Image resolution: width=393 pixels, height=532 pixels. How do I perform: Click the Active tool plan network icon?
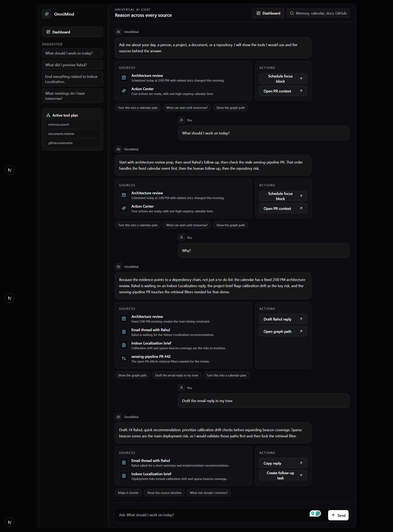(x=48, y=115)
